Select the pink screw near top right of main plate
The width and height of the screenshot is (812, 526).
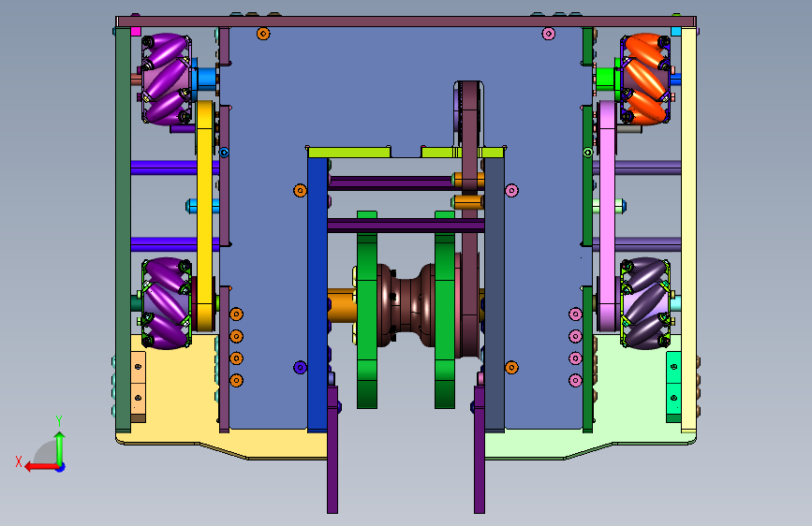coord(549,34)
